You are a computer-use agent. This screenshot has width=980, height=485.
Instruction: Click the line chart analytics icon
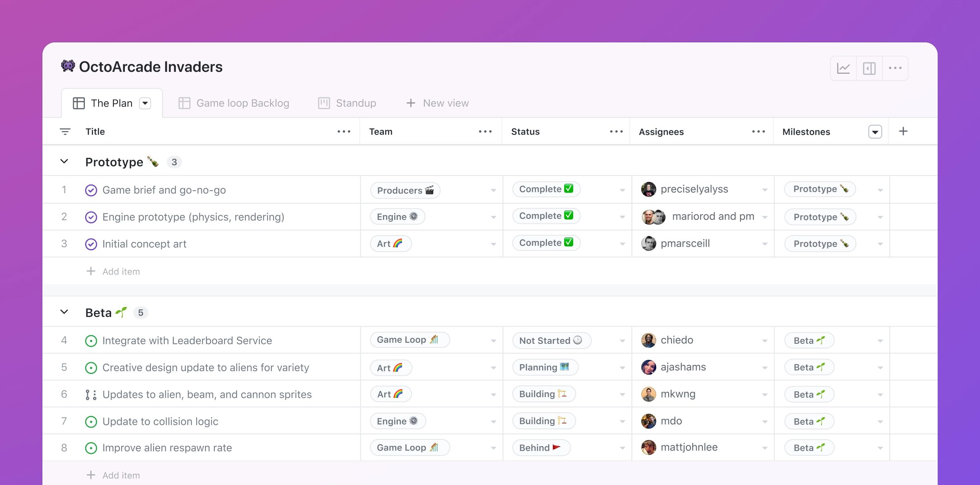coord(844,68)
